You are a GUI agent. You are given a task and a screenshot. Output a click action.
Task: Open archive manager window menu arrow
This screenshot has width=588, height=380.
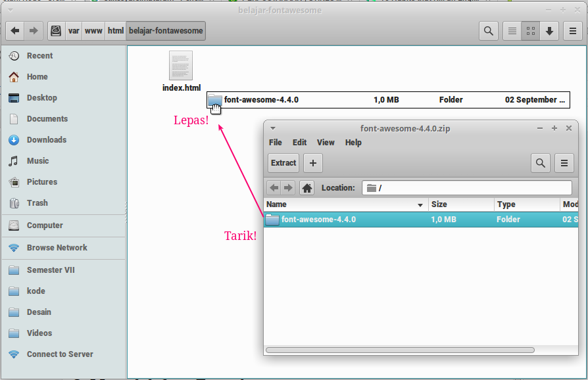point(273,128)
